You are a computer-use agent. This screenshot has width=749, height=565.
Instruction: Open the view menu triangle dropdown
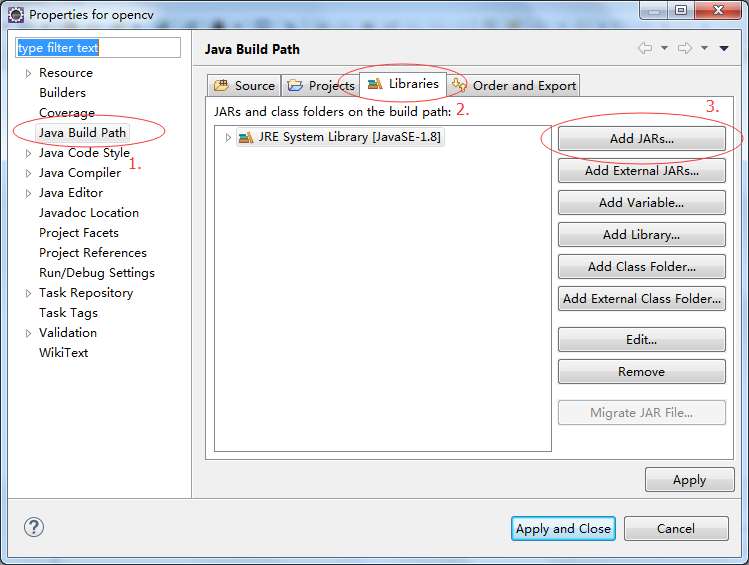point(724,48)
